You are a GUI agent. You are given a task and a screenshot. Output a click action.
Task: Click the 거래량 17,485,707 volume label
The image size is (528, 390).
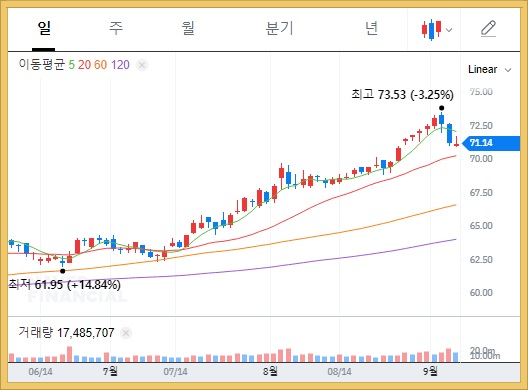point(66,333)
